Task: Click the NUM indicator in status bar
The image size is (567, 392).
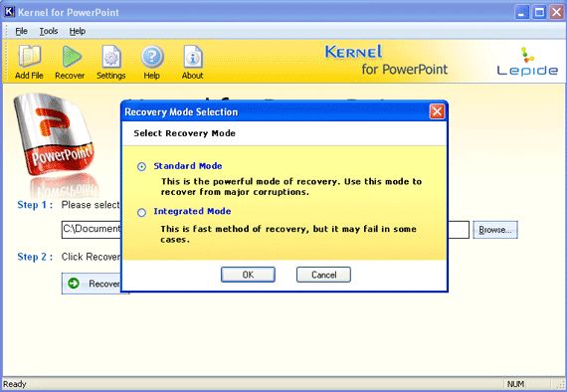Action: pos(515,384)
